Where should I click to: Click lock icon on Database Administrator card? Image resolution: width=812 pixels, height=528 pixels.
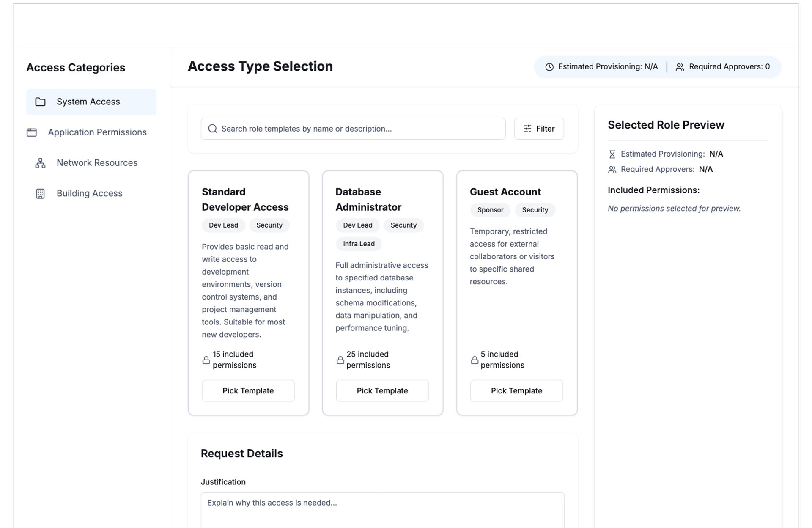point(340,360)
